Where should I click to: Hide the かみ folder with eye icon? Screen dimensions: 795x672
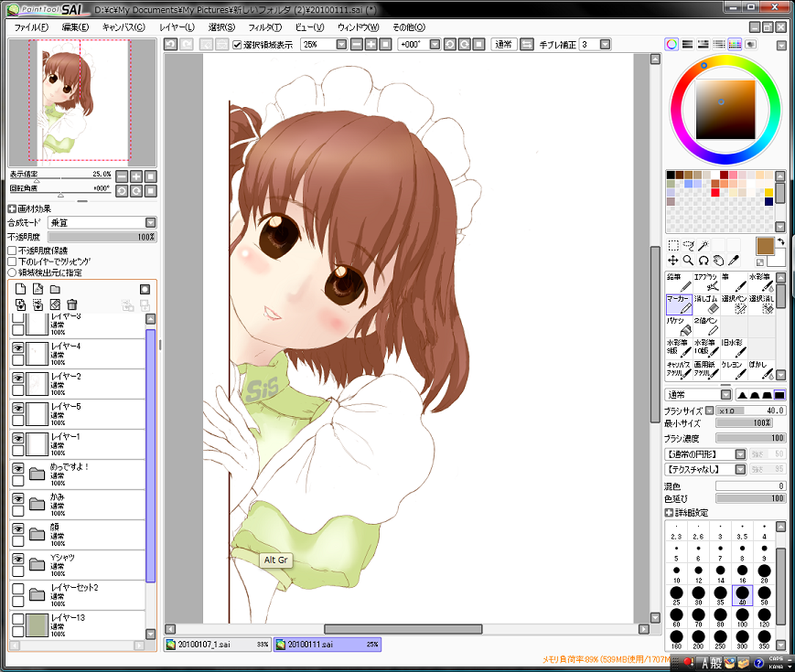click(x=17, y=498)
